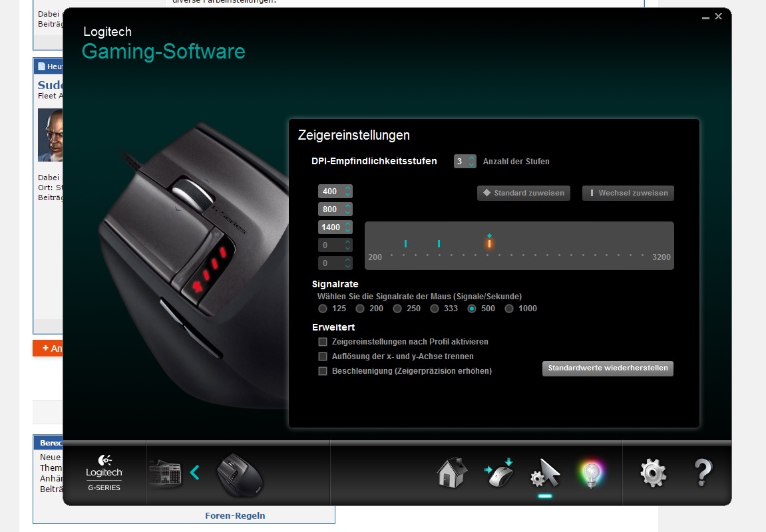Select signal rate 1000
The image size is (766, 532).
509,309
